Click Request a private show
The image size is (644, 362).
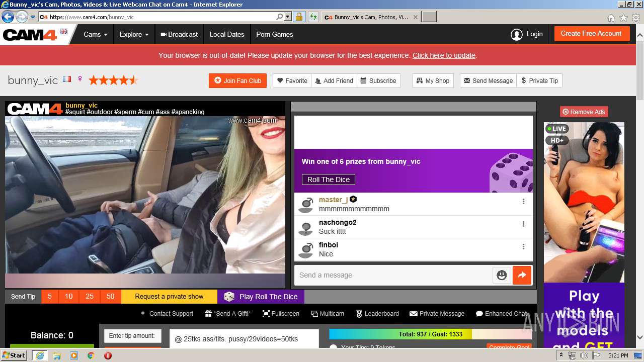coord(169,297)
